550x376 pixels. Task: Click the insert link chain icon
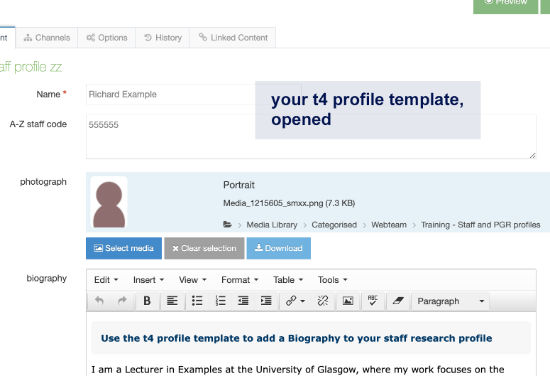(x=291, y=301)
